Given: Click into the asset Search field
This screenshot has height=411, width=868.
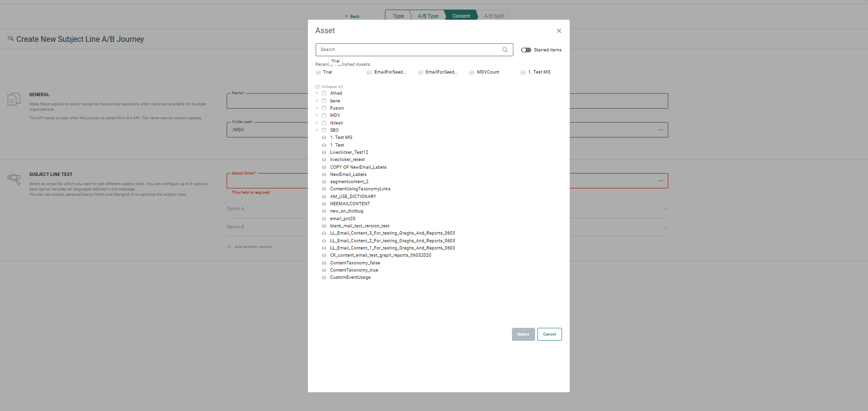Looking at the screenshot, I should point(409,50).
